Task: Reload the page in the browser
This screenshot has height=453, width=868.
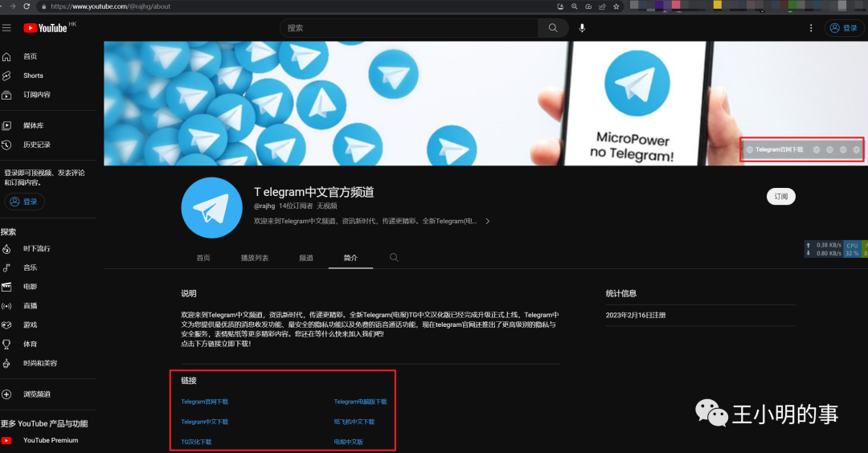Action: (27, 6)
